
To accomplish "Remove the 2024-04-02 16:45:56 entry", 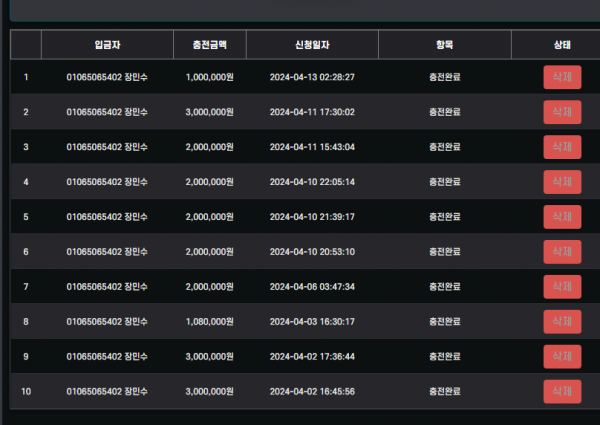I will tap(562, 391).
